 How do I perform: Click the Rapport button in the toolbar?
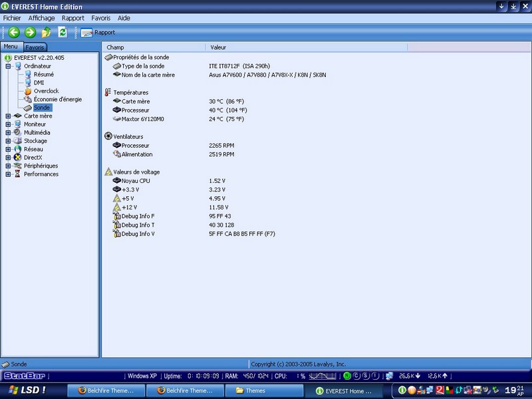[98, 32]
